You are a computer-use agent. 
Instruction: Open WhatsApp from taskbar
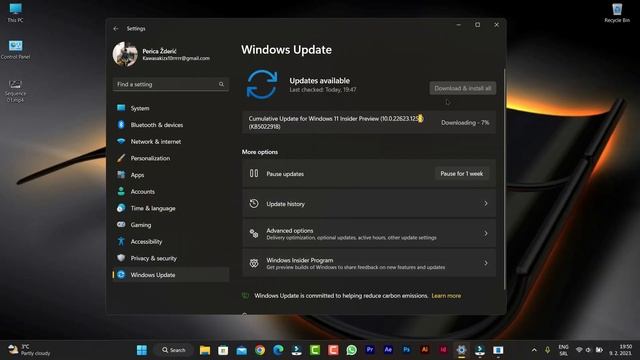point(351,350)
